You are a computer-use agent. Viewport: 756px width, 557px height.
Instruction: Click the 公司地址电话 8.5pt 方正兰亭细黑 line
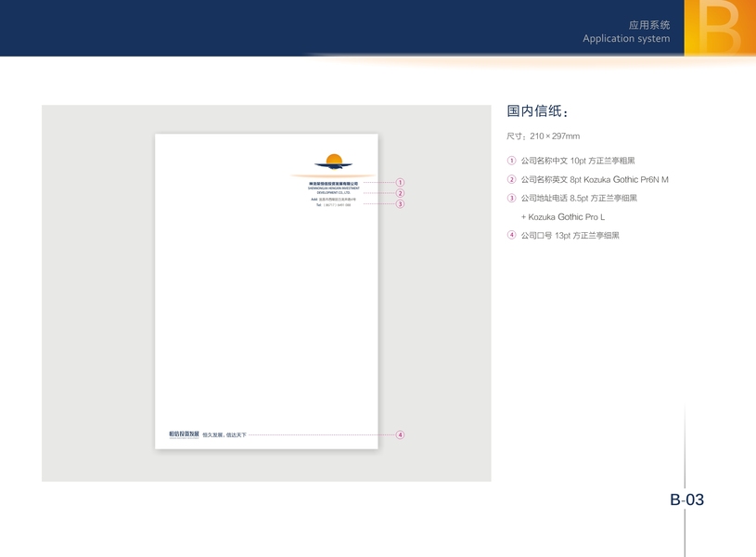click(579, 198)
